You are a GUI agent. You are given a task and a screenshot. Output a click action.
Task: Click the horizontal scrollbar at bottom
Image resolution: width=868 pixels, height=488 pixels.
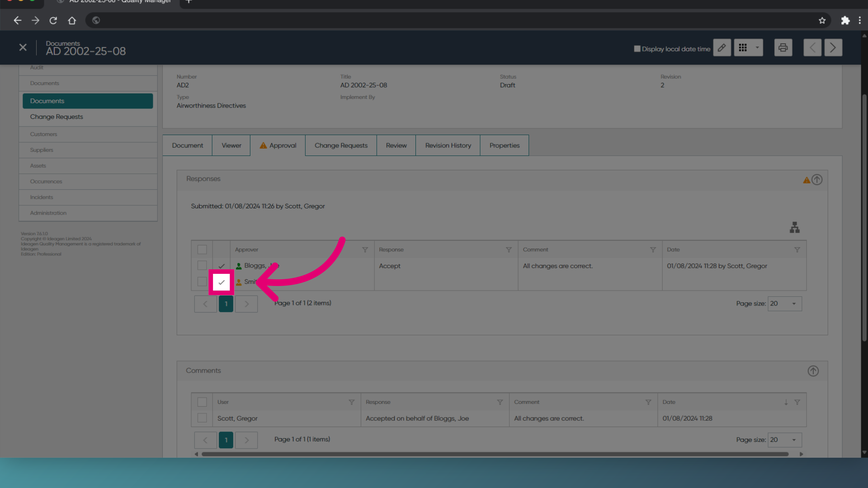[x=495, y=454]
